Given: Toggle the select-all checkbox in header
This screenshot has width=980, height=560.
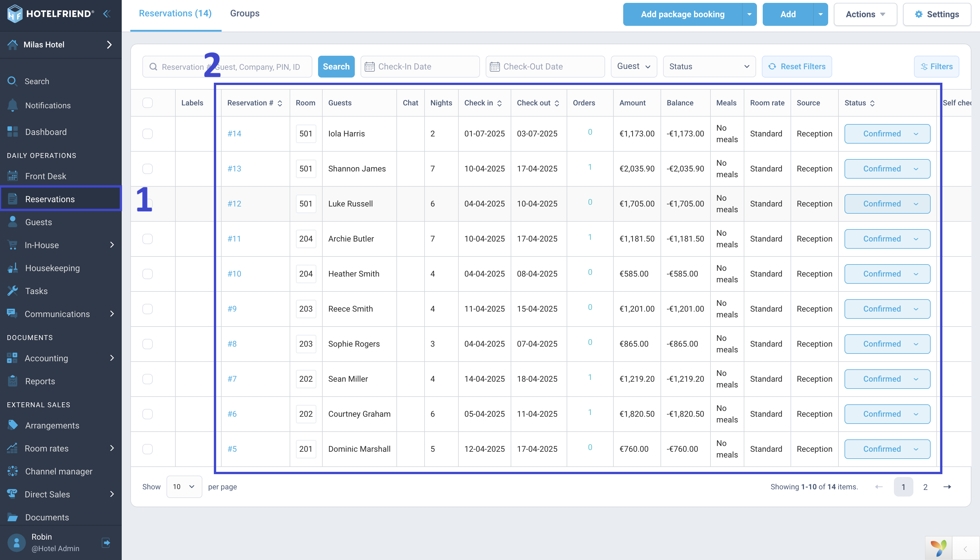Looking at the screenshot, I should 147,103.
